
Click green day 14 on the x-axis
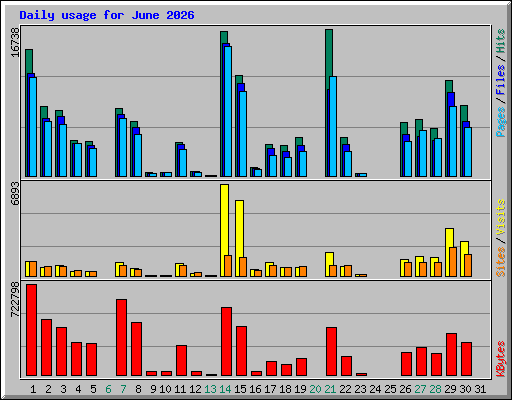click(x=225, y=389)
